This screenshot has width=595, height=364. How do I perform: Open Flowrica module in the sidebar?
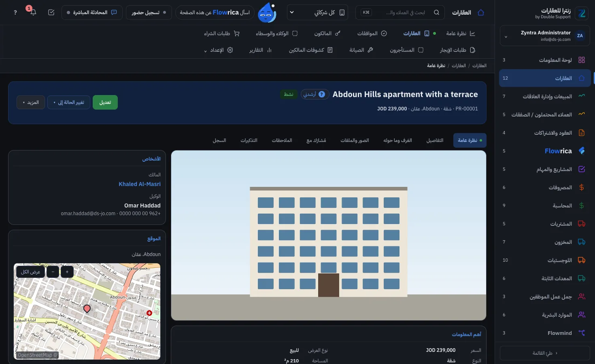(x=545, y=151)
